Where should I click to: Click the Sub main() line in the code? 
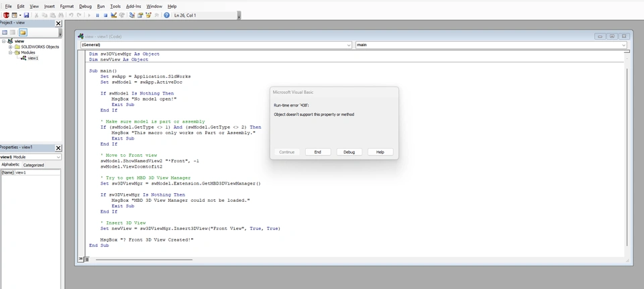click(103, 70)
